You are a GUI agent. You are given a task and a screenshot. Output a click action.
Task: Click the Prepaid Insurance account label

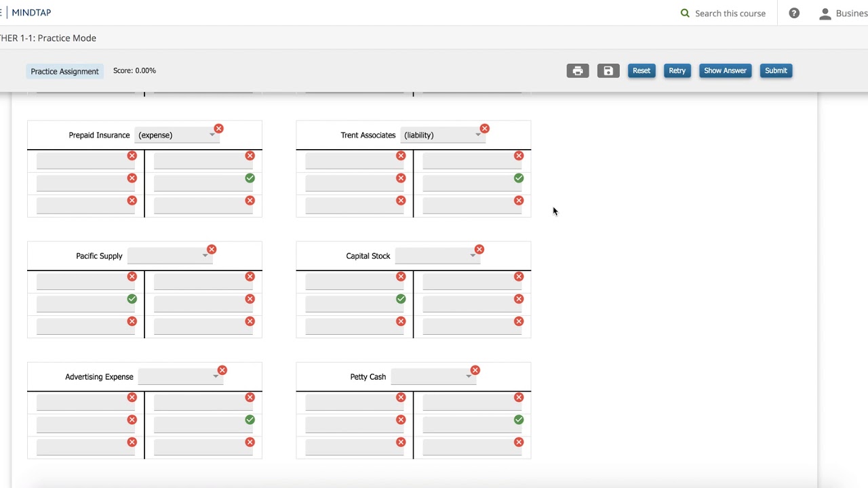(x=99, y=135)
